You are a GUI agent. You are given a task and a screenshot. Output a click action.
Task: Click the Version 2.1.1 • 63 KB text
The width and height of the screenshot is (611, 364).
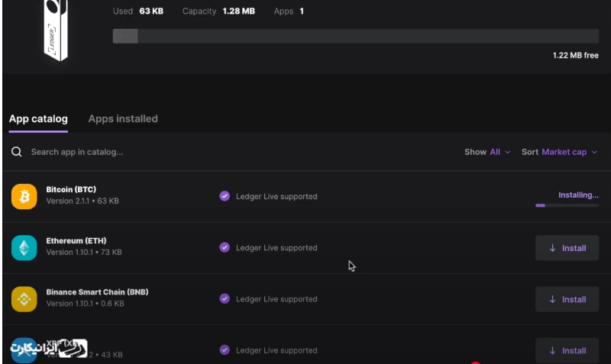(82, 201)
